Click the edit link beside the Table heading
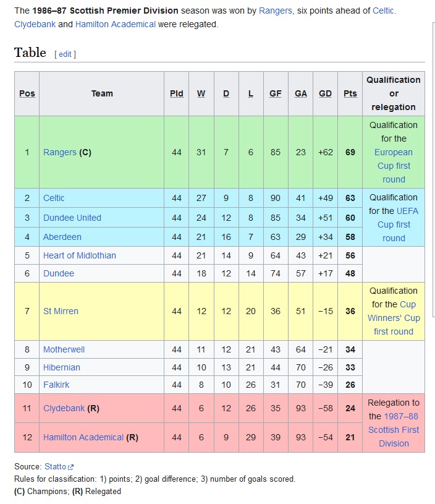The image size is (435, 504). (x=64, y=54)
